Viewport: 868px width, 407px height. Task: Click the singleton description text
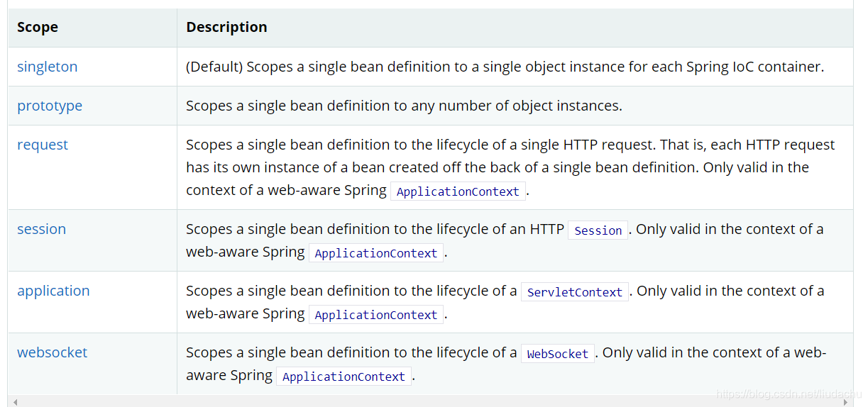coord(504,67)
